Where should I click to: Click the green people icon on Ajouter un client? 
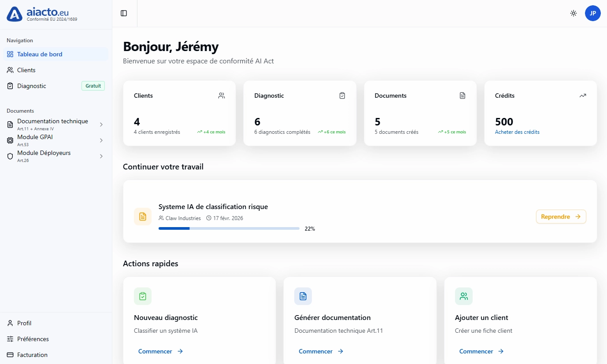point(463,296)
